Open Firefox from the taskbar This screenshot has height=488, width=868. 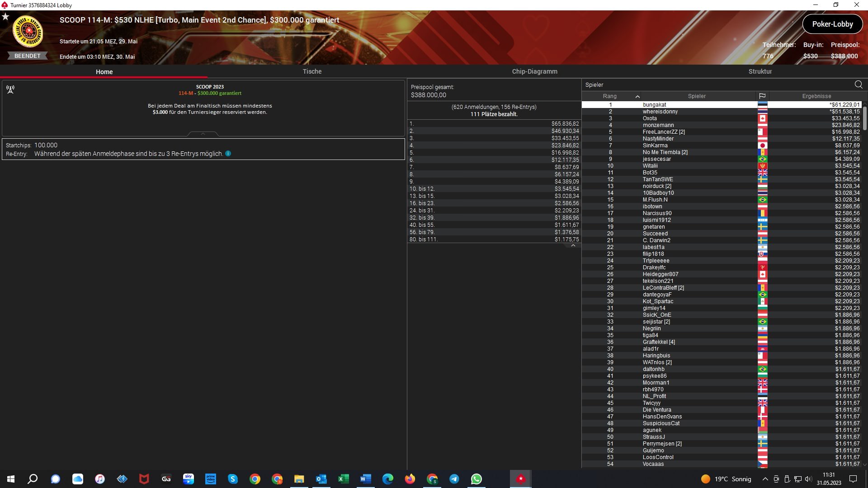coord(410,479)
